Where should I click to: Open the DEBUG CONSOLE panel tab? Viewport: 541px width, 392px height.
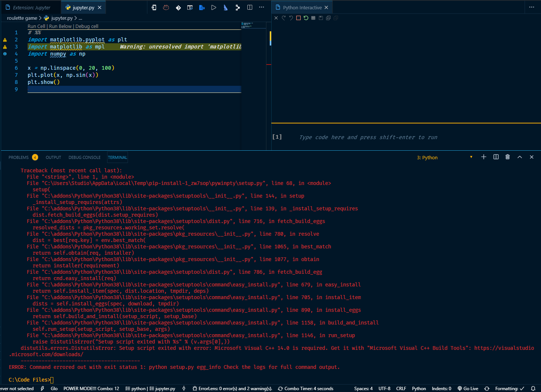pos(84,157)
